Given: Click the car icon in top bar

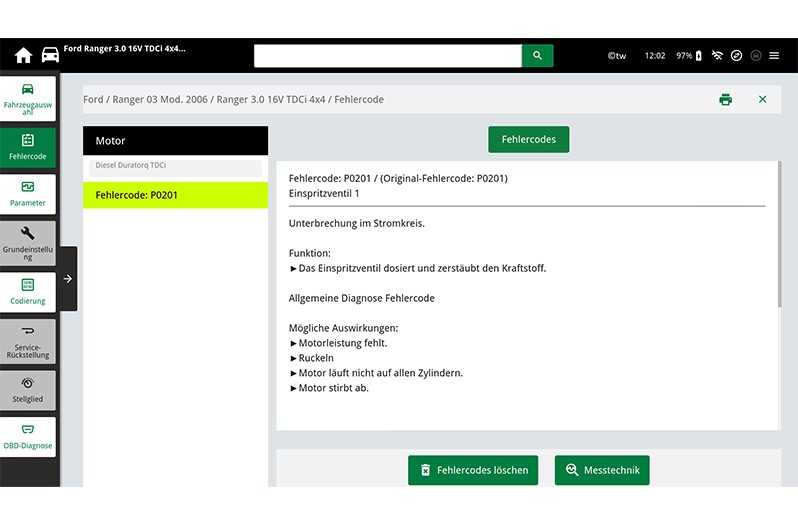Looking at the screenshot, I should (49, 56).
